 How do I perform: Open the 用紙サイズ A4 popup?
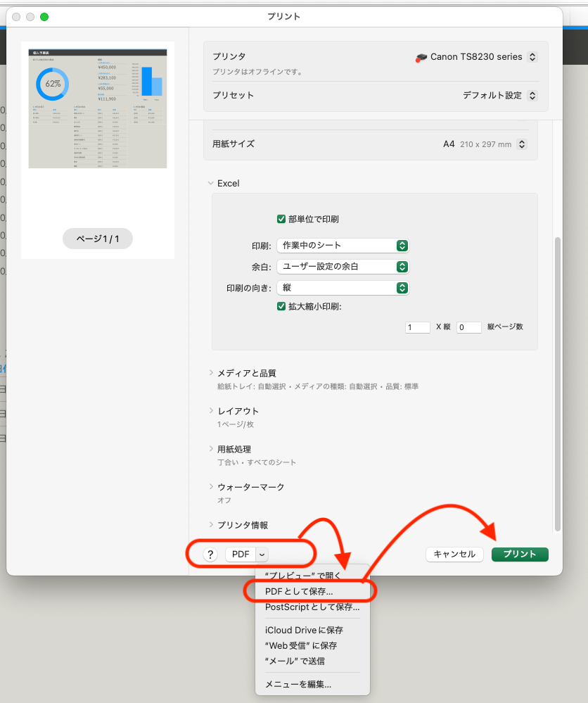[522, 144]
